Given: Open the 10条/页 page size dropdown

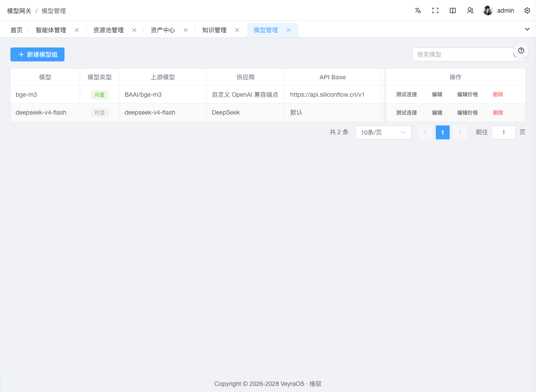Looking at the screenshot, I should pyautogui.click(x=383, y=132).
